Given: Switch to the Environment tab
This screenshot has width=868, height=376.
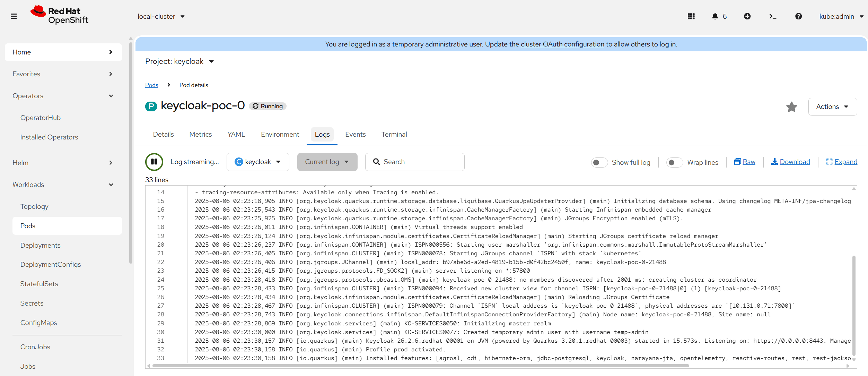Looking at the screenshot, I should 280,134.
